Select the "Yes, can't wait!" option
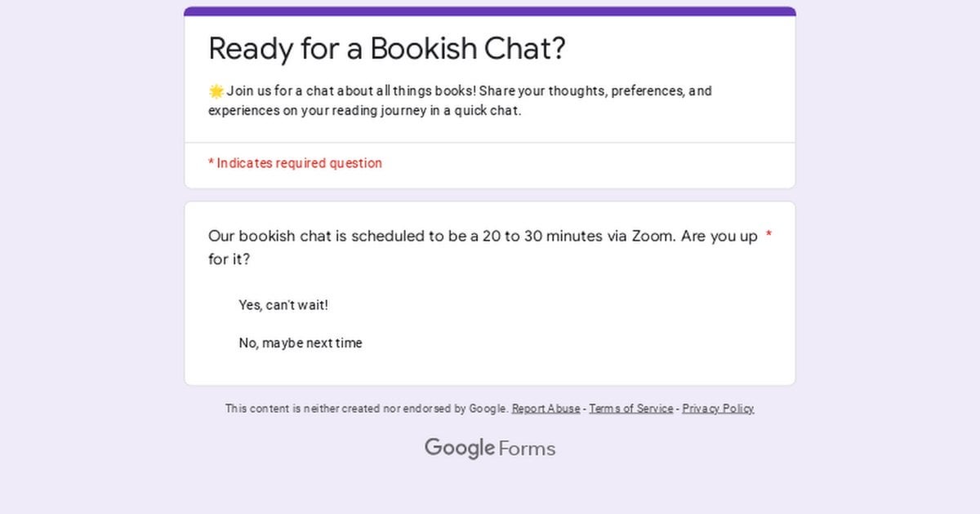The height and width of the screenshot is (514, 980). click(283, 305)
